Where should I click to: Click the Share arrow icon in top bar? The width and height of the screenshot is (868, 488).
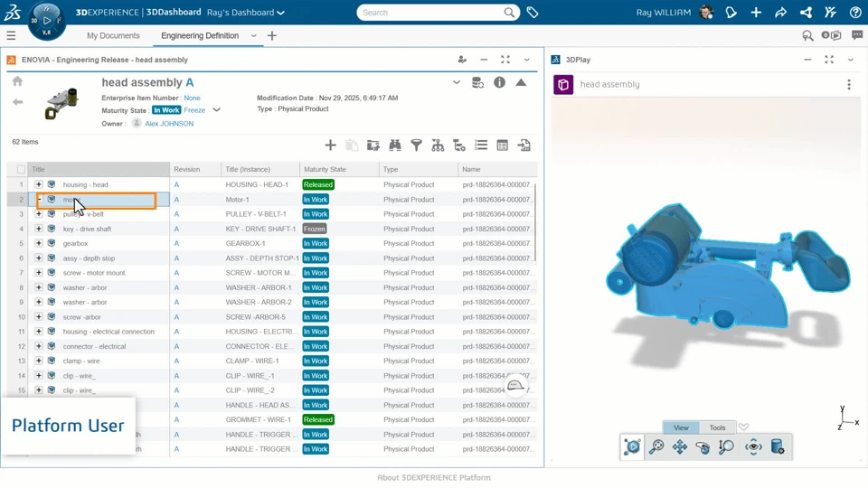780,12
